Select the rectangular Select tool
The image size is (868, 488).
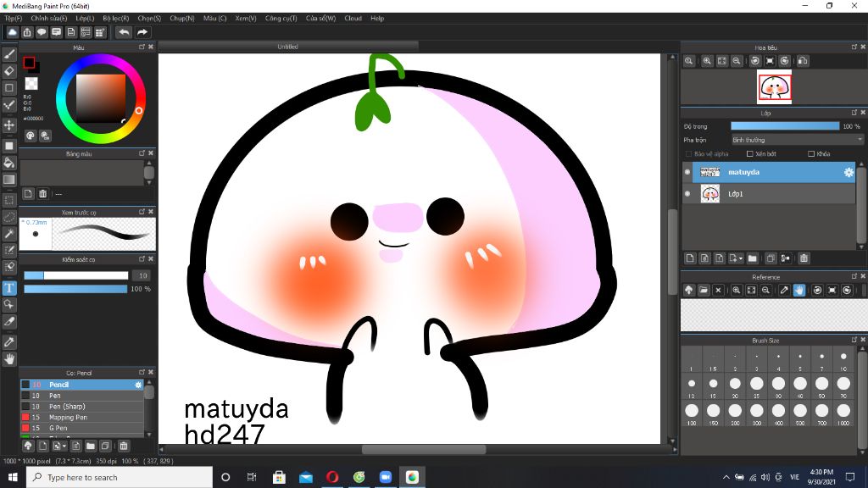pos(9,200)
